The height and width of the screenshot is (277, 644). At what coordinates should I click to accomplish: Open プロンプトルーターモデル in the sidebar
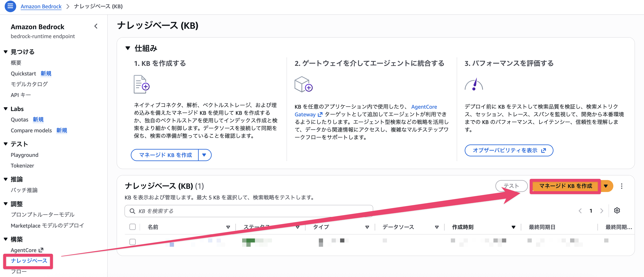[43, 215]
